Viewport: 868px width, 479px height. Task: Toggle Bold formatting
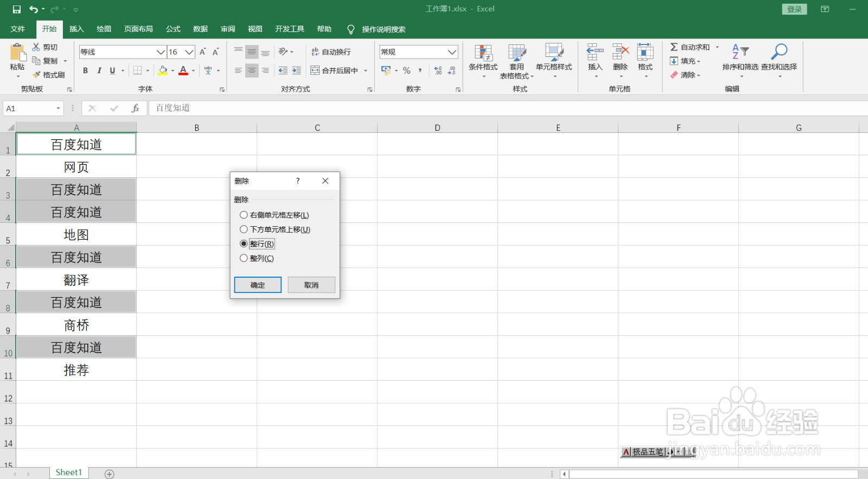pos(85,71)
